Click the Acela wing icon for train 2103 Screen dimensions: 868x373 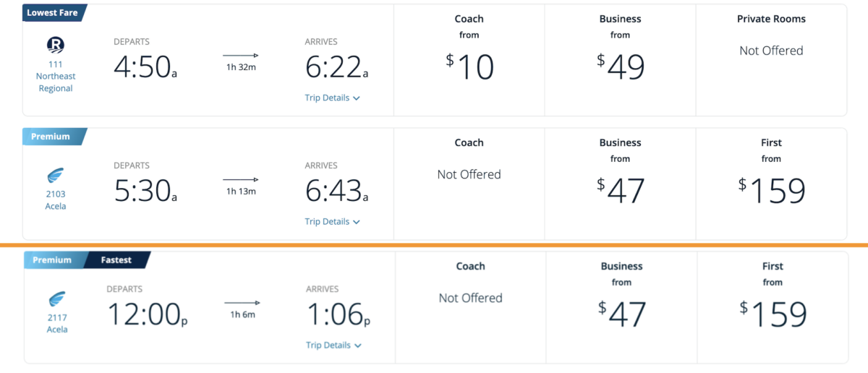pos(56,176)
